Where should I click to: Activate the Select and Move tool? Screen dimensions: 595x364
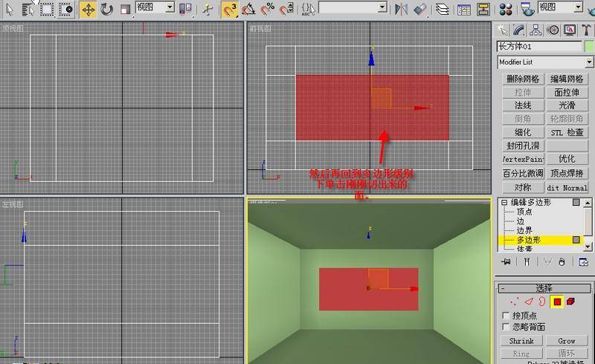88,10
